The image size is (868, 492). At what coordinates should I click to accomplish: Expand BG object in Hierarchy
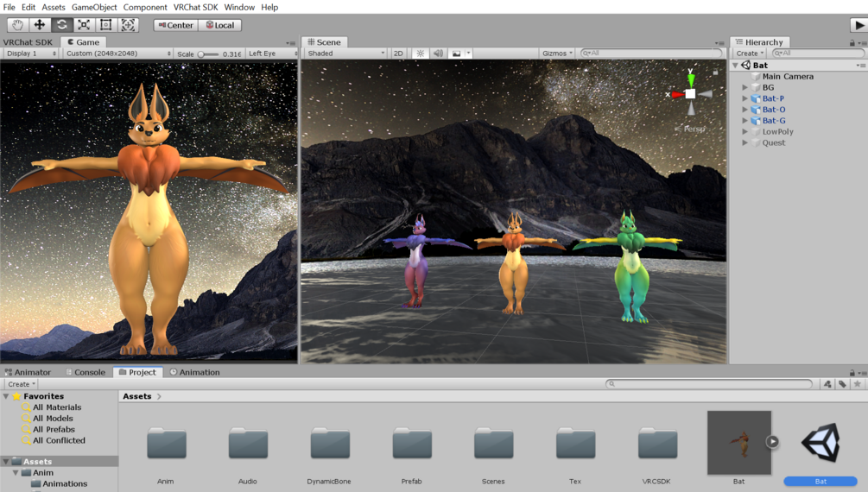[x=745, y=87]
